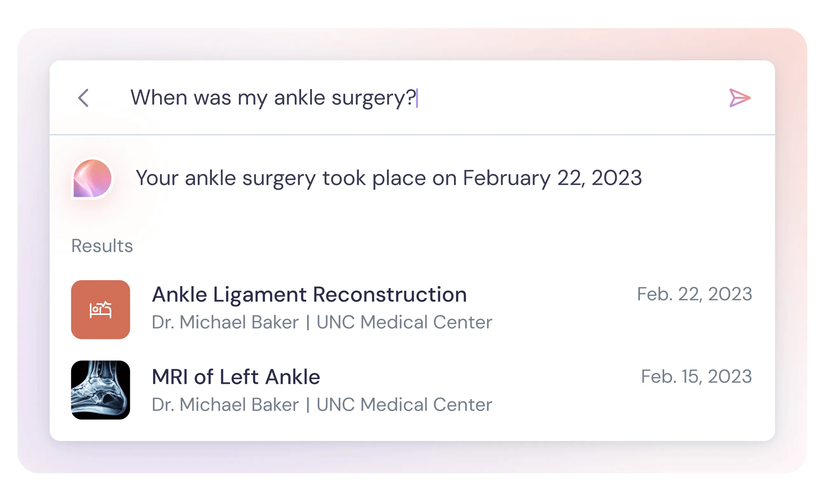Click the back chevron beside the search field
This screenshot has width=826, height=504.
[83, 98]
